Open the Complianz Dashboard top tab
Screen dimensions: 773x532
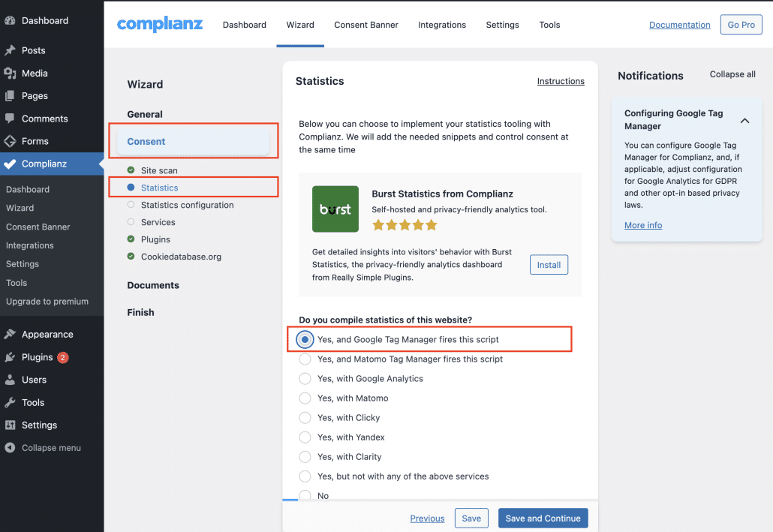click(x=245, y=25)
